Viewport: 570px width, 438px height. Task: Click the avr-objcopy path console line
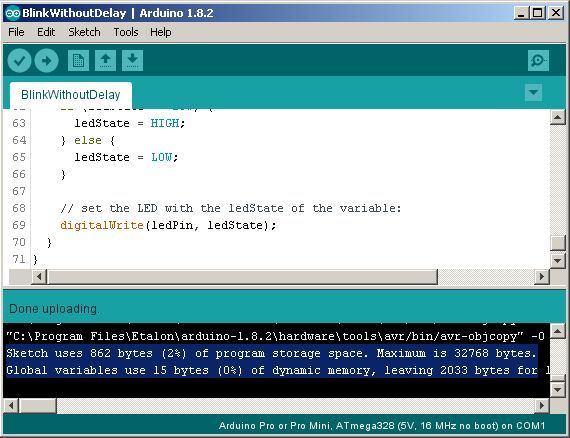pos(275,336)
